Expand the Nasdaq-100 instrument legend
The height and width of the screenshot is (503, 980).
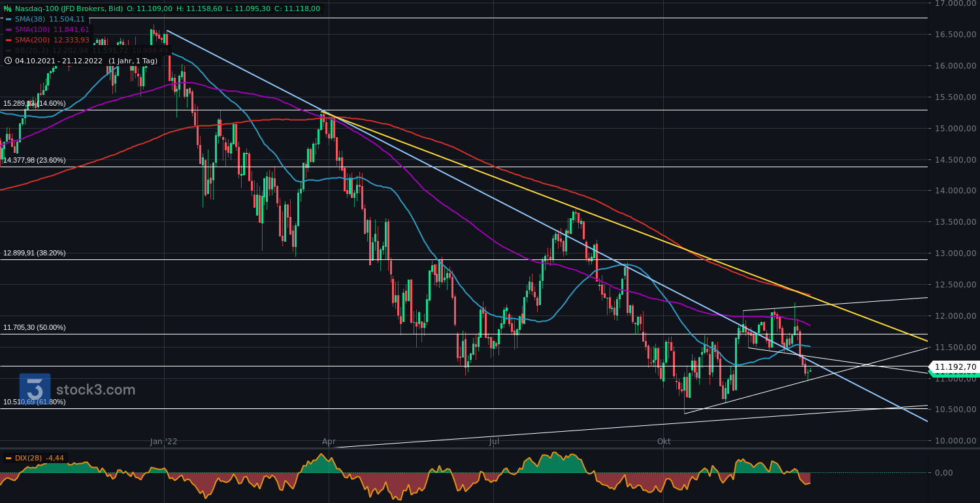tap(8, 8)
